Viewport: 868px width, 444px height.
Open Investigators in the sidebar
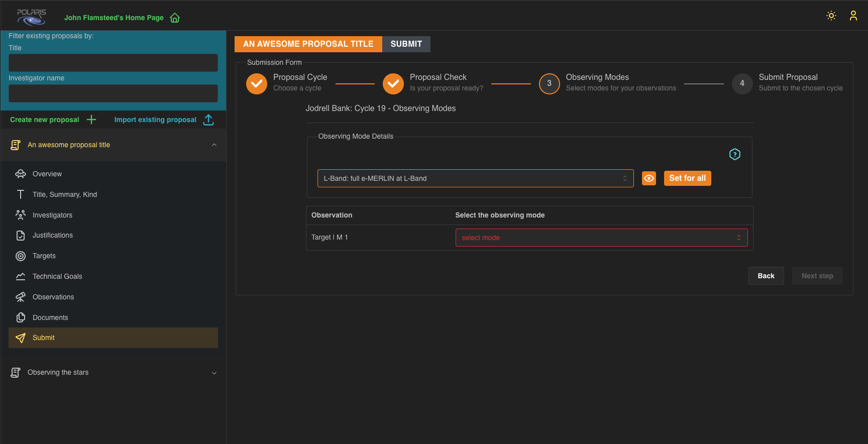tap(52, 215)
